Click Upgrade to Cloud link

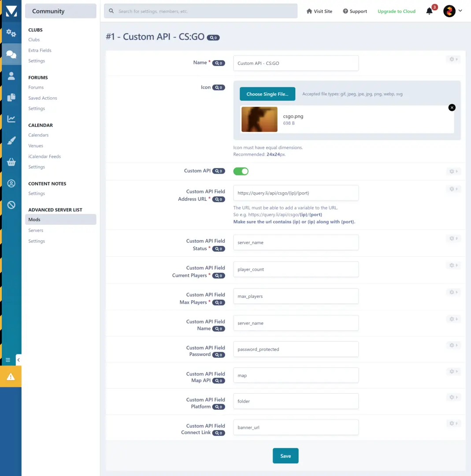397,11
